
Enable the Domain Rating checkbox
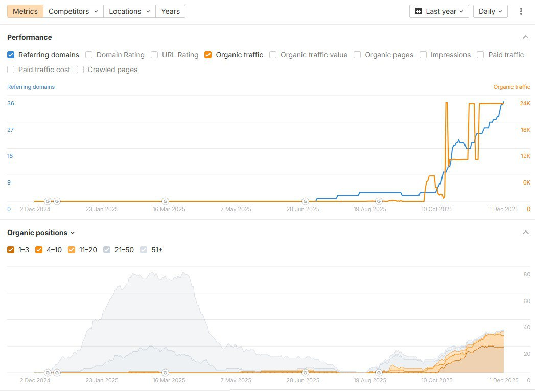[89, 55]
